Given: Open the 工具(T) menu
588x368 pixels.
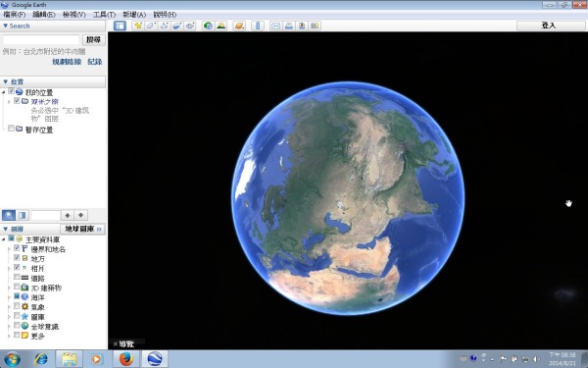Looking at the screenshot, I should tap(104, 15).
